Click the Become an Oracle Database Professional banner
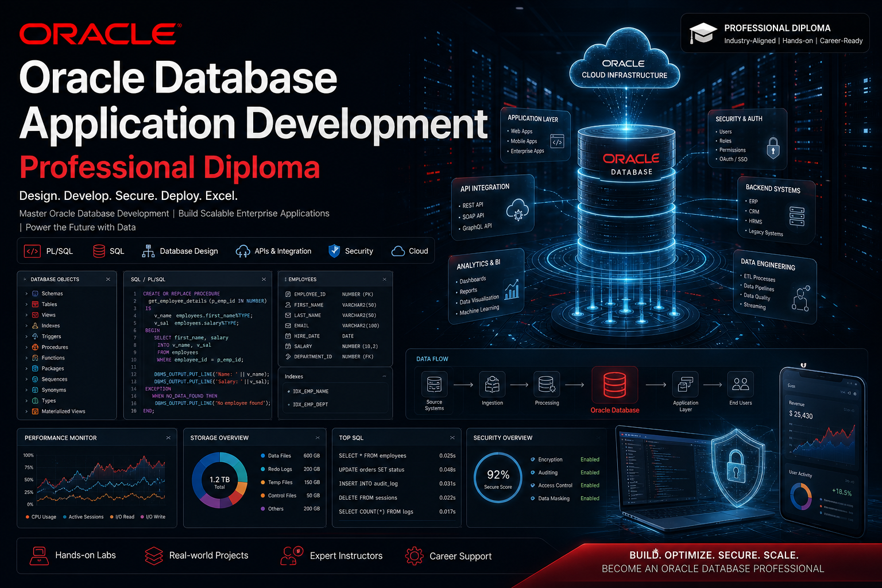Viewport: 882px width, 588px height. click(x=713, y=568)
